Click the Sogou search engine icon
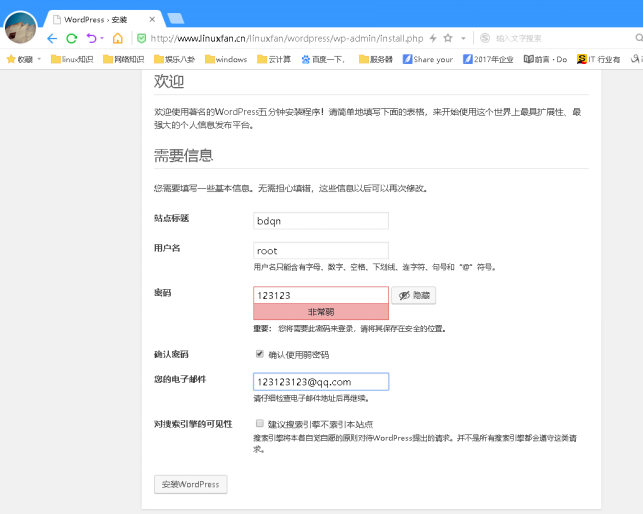The height and width of the screenshot is (514, 643). tap(485, 38)
